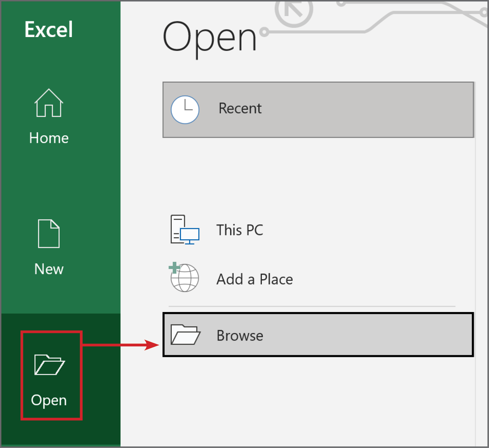Choose the Recent location label
The image size is (489, 448).
240,108
